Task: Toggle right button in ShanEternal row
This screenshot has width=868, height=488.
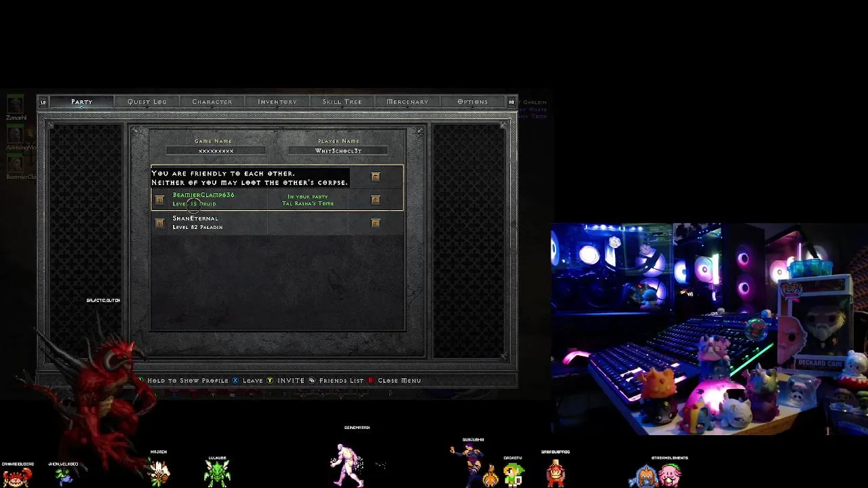Action: pos(376,223)
